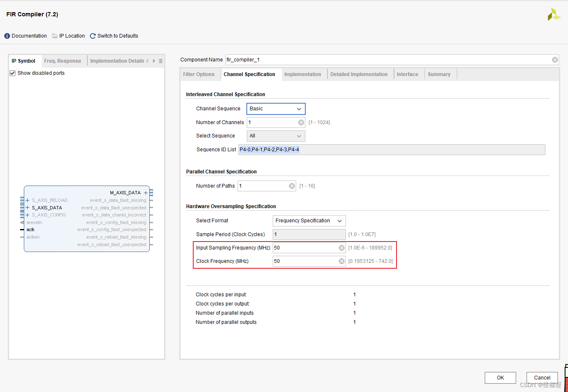568x392 pixels.
Task: Click the 'Number of parallel outputs' row
Action: [276, 322]
